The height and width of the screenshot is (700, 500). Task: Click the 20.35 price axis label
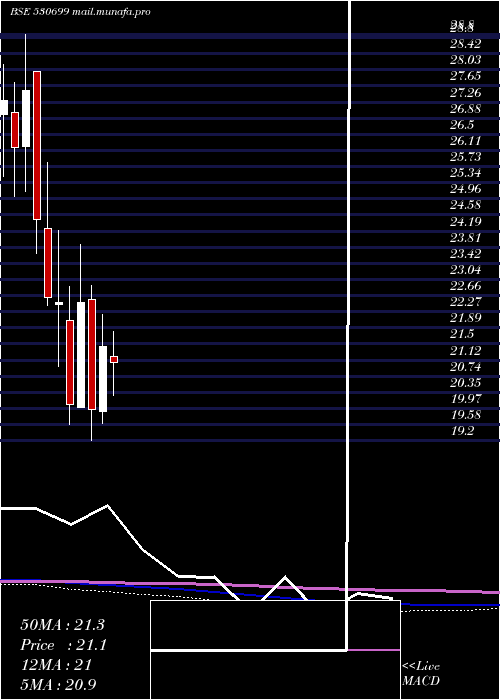point(466,383)
